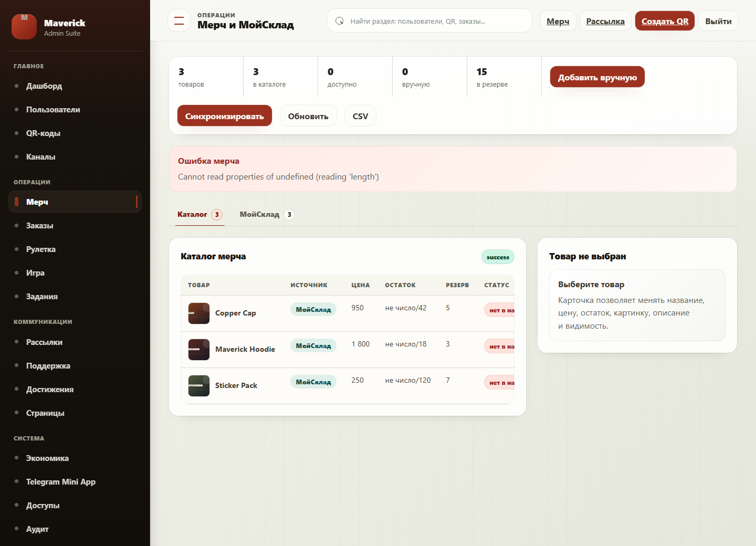Export the catalog with CSV button
This screenshot has width=756, height=546.
[x=360, y=116]
